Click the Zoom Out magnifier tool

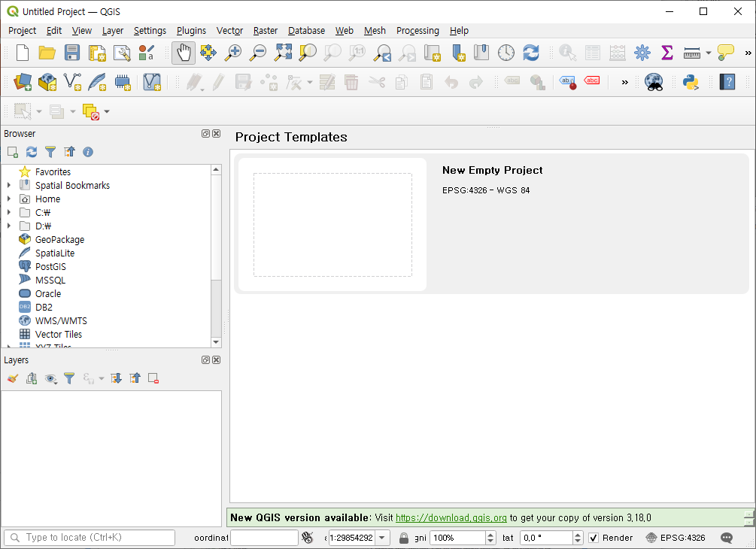(258, 53)
